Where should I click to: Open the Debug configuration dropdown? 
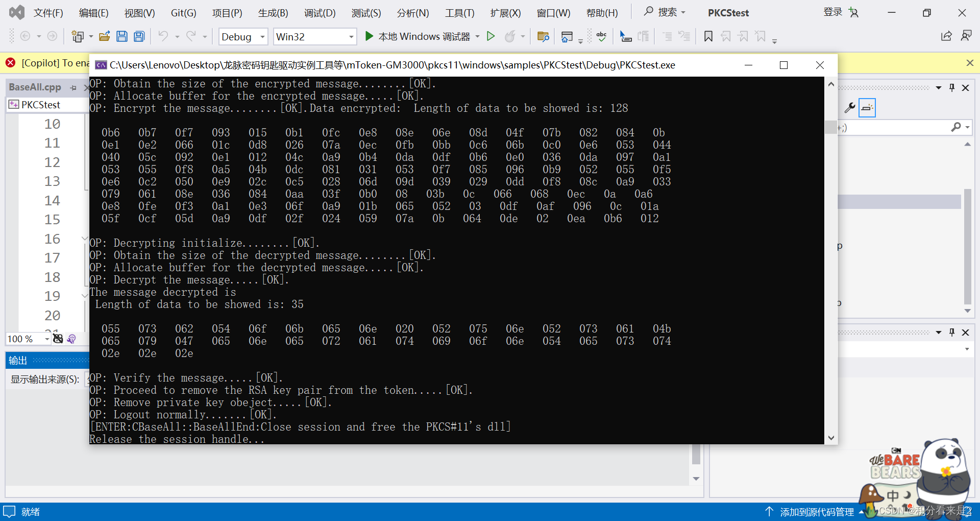point(243,36)
